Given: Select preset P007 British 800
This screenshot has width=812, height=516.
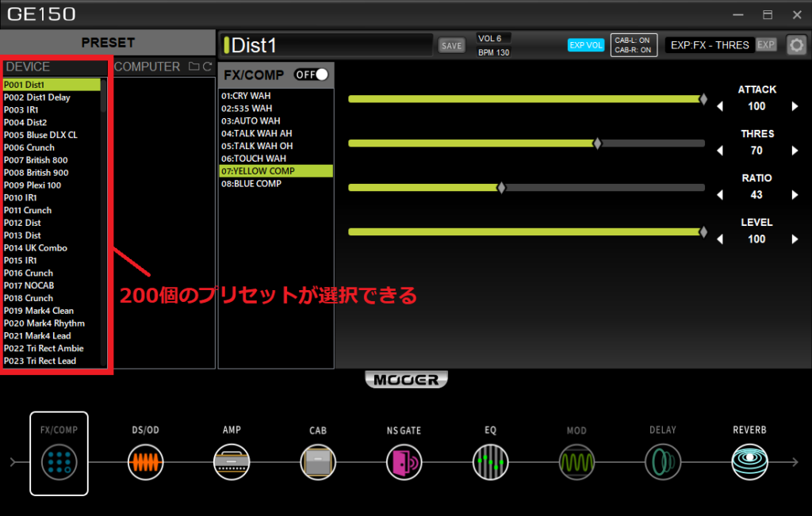Looking at the screenshot, I should 52,160.
